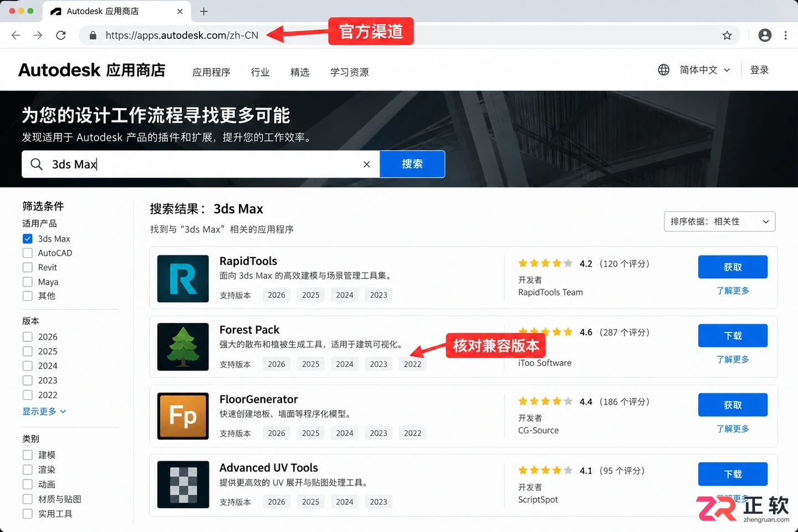The width and height of the screenshot is (798, 532).
Task: Check the AutoCAD product filter
Action: tap(28, 253)
